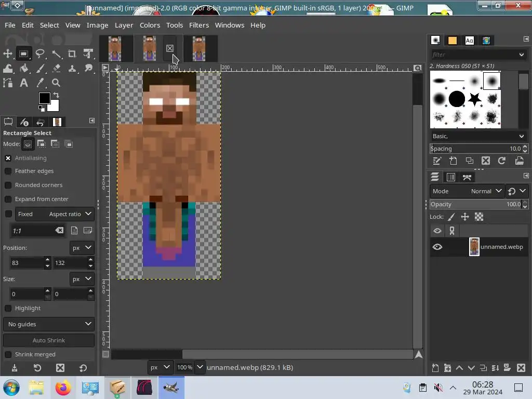The width and height of the screenshot is (532, 399).
Task: Open the status bar px unit dropdown
Action: (x=160, y=367)
